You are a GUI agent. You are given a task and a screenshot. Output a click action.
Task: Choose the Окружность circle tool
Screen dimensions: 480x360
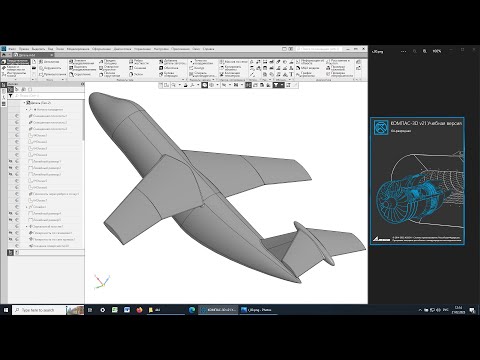coord(50,68)
